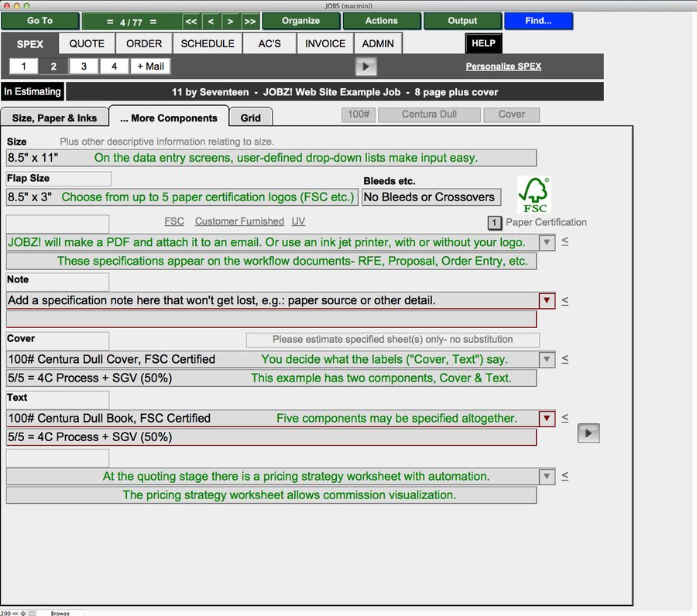Open the QUOTE tab
The width and height of the screenshot is (697, 616).
tap(86, 43)
